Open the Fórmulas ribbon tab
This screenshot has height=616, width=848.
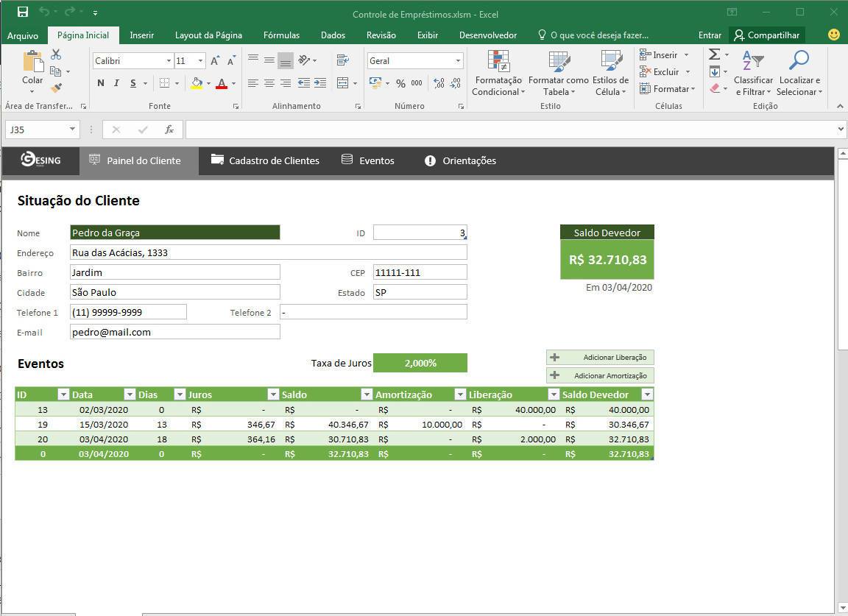pos(281,35)
